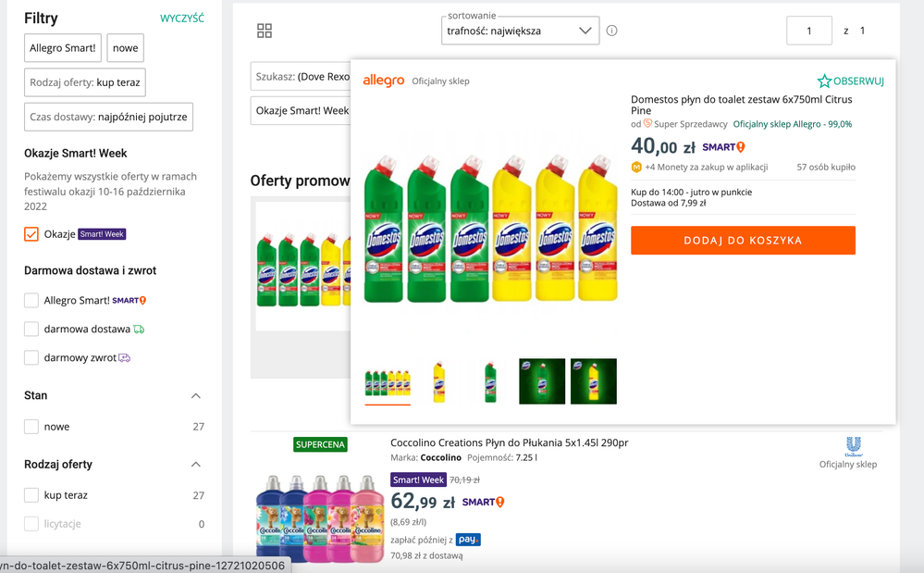Remove the Allegro Smart! filter tag
This screenshot has width=924, height=573.
[x=63, y=48]
